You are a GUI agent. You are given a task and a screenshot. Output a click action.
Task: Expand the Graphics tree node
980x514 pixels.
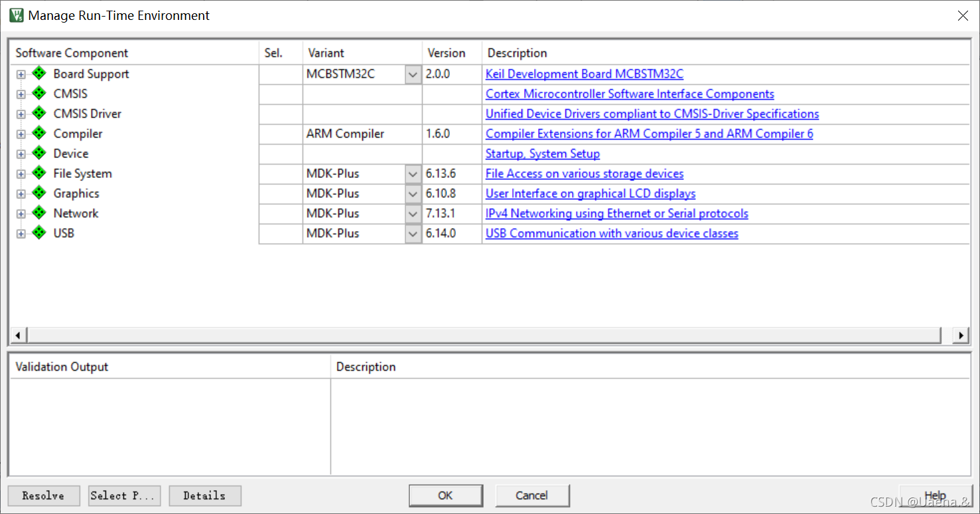click(21, 194)
